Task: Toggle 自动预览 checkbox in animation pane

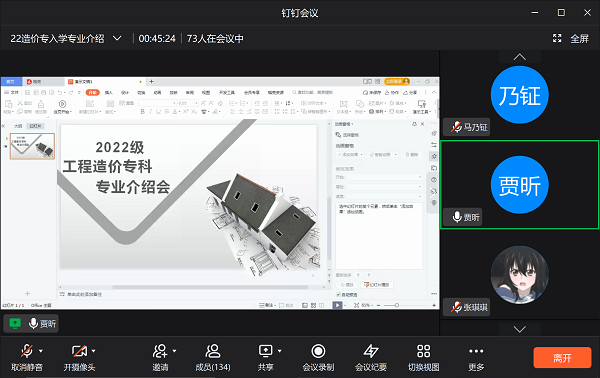Action: 338,295
